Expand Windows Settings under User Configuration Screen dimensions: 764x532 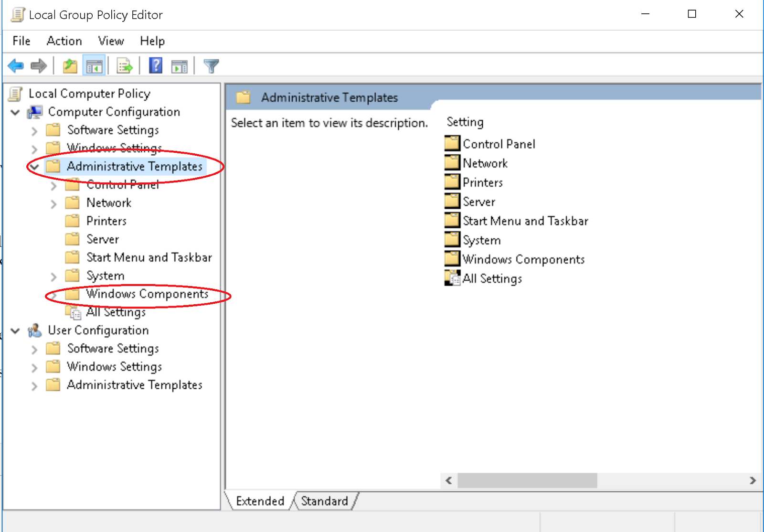(34, 367)
